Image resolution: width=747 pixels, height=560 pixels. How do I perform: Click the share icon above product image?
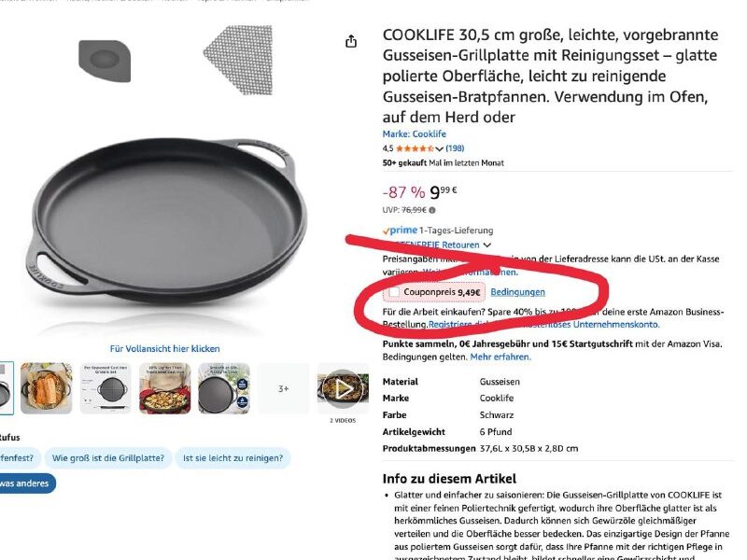tap(351, 41)
